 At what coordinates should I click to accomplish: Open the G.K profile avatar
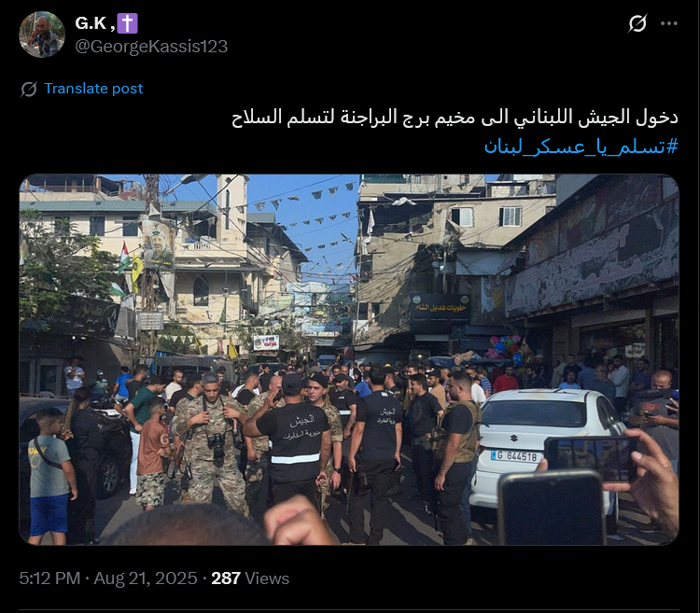coord(42,35)
